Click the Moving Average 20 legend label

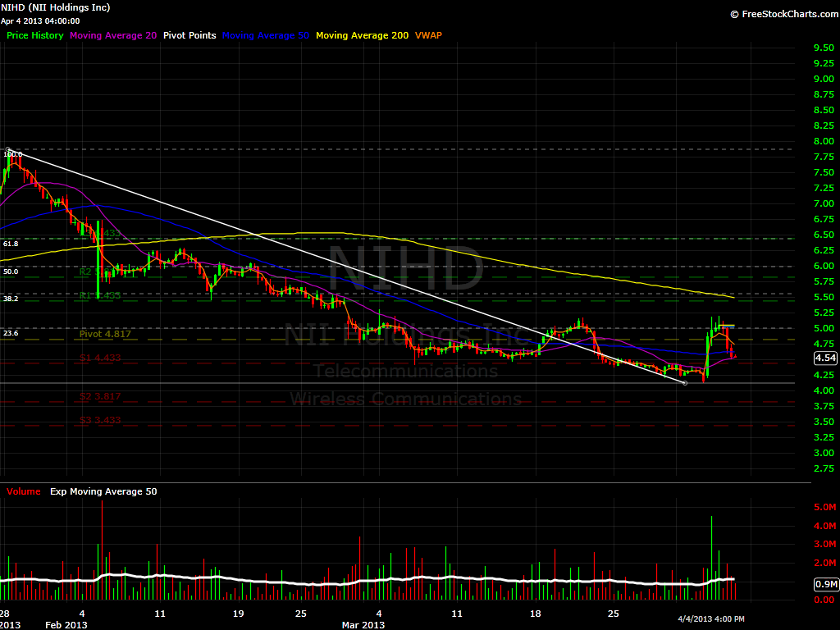113,35
